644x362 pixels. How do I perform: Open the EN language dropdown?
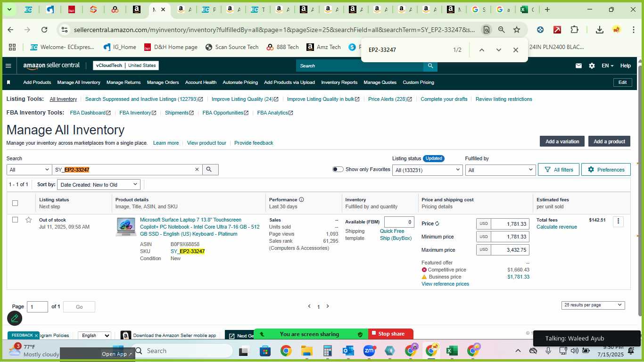click(607, 66)
